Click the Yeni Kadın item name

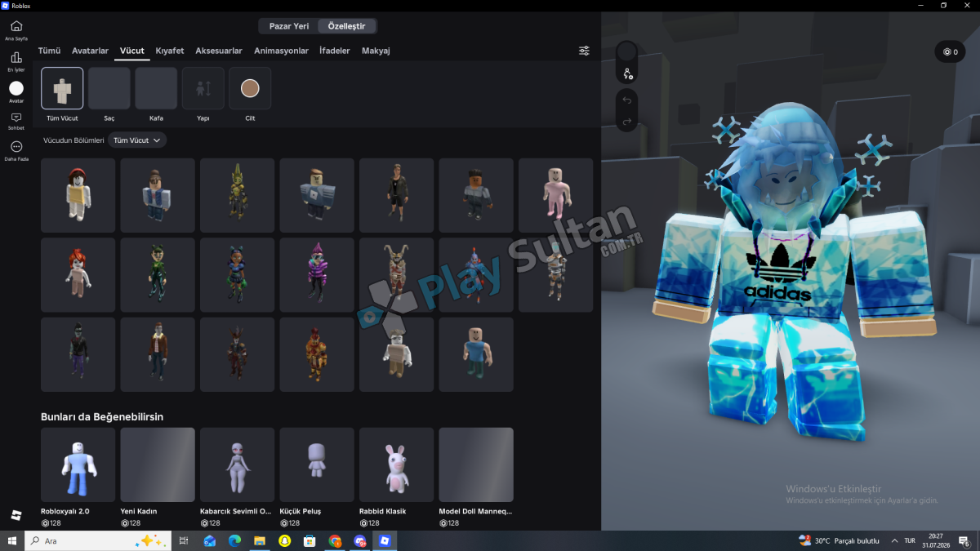point(139,512)
